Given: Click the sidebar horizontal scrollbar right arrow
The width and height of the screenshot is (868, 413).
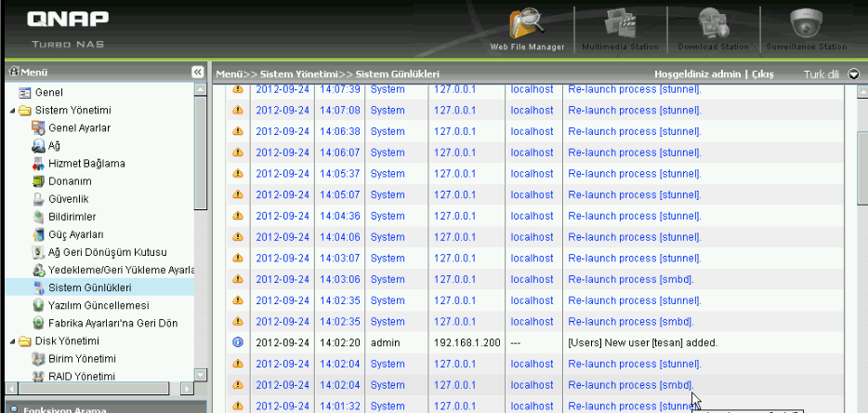Looking at the screenshot, I should click(187, 389).
